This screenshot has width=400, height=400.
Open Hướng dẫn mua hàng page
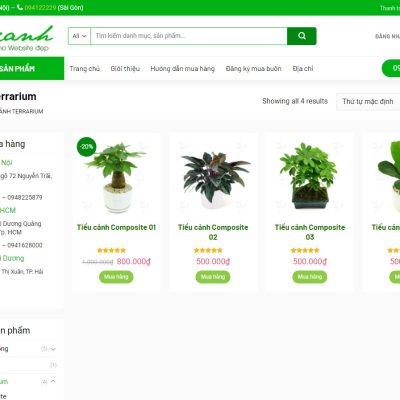183,69
